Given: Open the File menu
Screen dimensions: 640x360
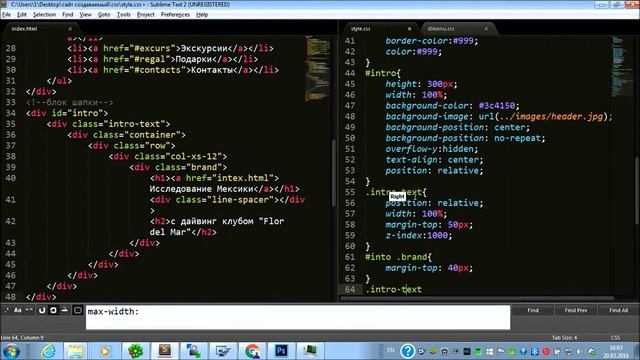Looking at the screenshot, I should 7,15.
